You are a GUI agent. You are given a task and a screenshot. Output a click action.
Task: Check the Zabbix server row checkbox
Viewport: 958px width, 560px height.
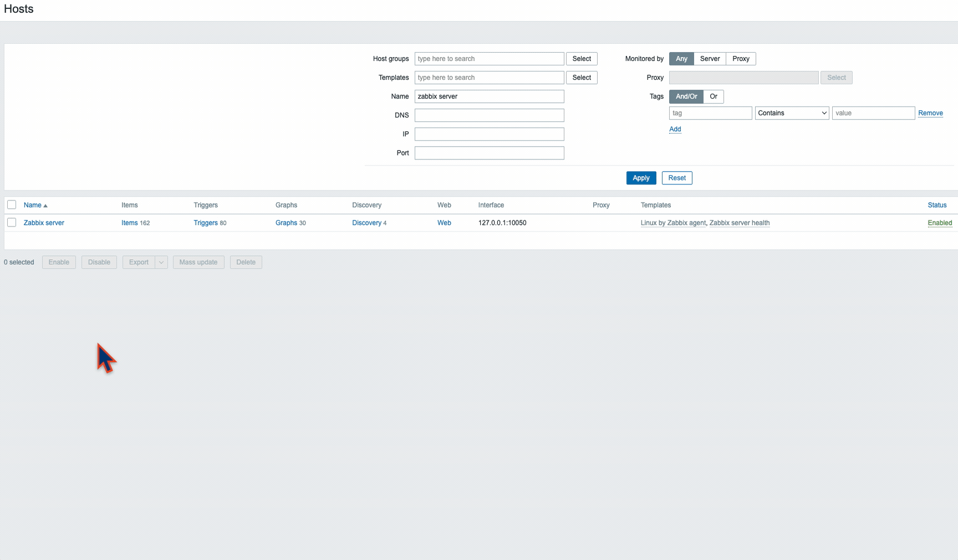coord(12,223)
